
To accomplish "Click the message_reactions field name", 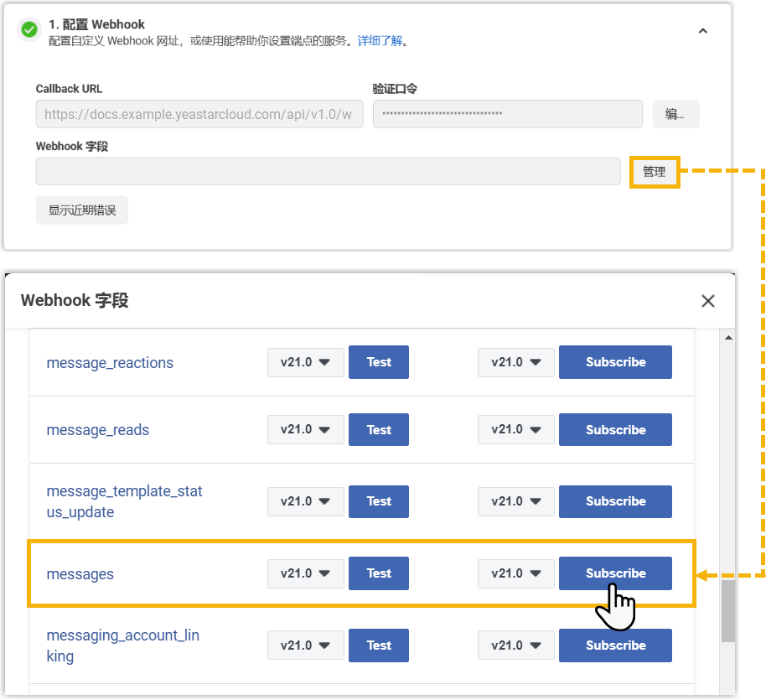I will [x=110, y=363].
